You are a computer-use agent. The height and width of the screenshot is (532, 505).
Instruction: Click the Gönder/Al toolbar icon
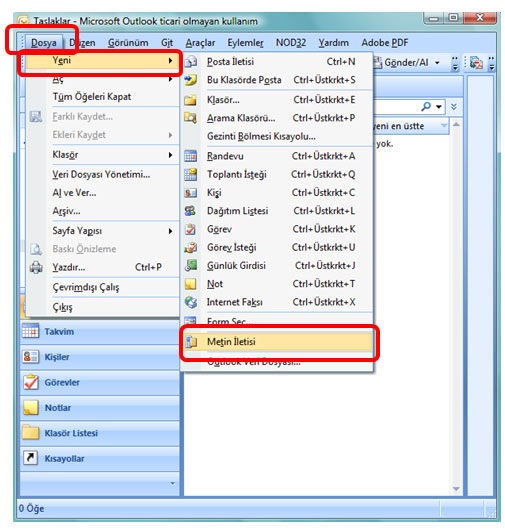[378, 62]
